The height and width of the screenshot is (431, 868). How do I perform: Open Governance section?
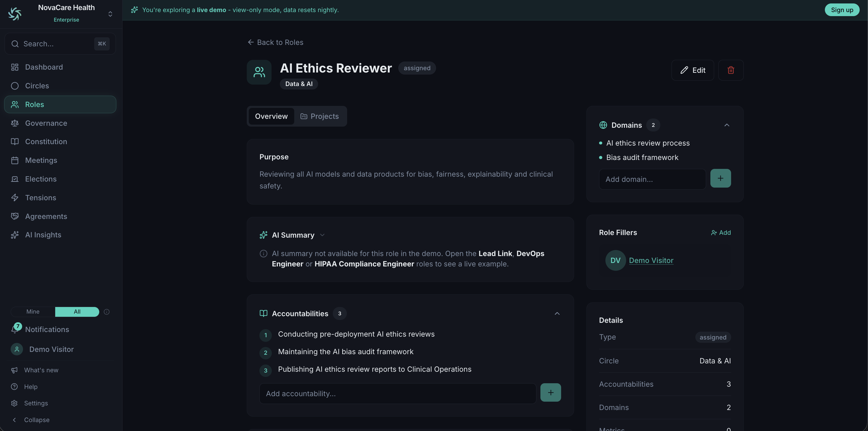tap(60, 123)
